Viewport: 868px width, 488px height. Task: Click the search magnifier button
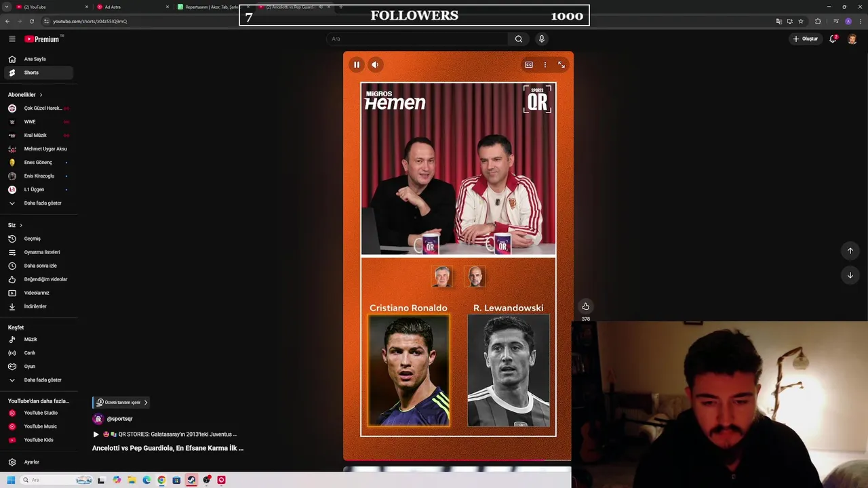519,39
